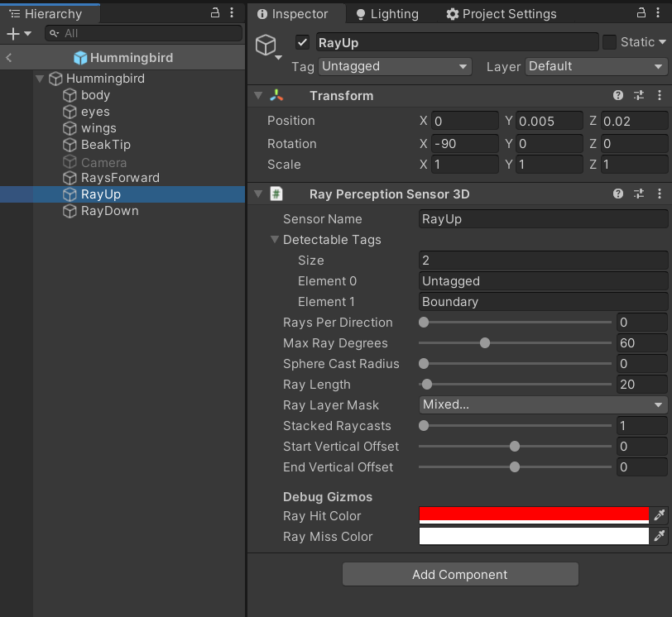
Task: Open the red Ray Hit Color swatch
Action: click(534, 515)
